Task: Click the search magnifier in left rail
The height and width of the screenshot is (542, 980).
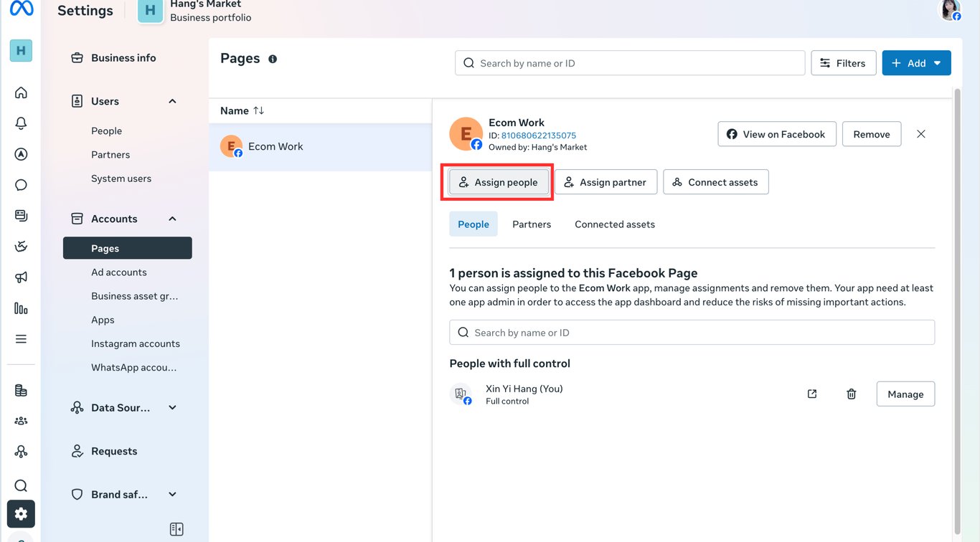Action: point(21,486)
